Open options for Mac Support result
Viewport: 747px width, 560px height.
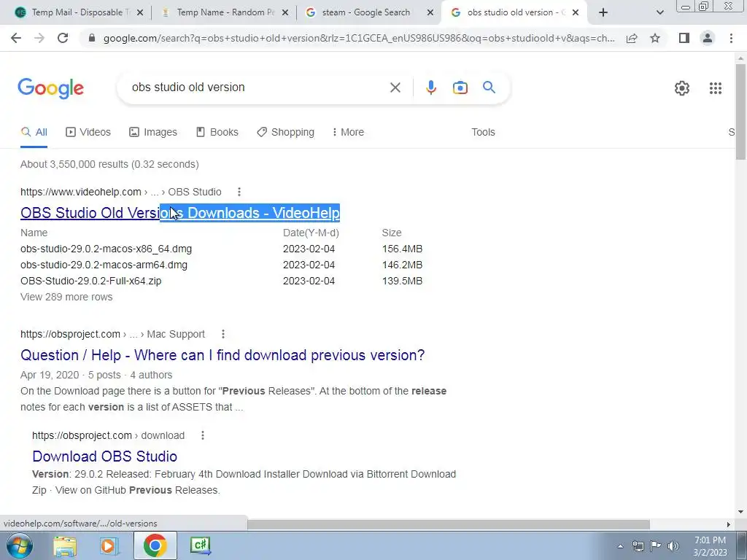point(223,334)
